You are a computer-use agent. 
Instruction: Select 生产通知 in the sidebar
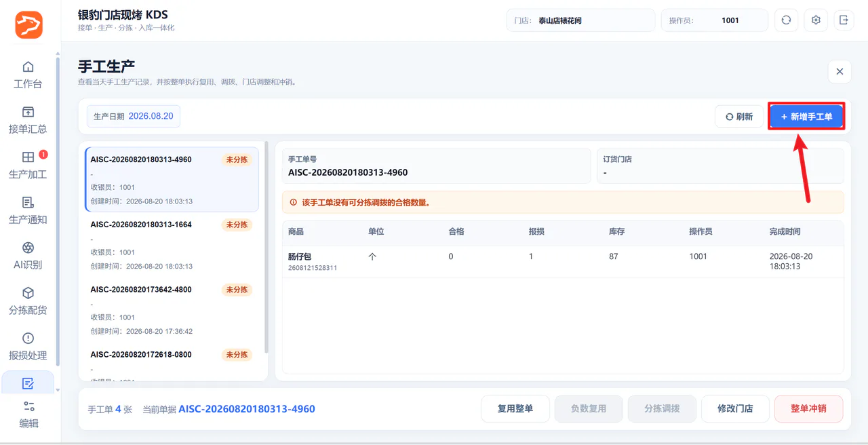click(28, 210)
